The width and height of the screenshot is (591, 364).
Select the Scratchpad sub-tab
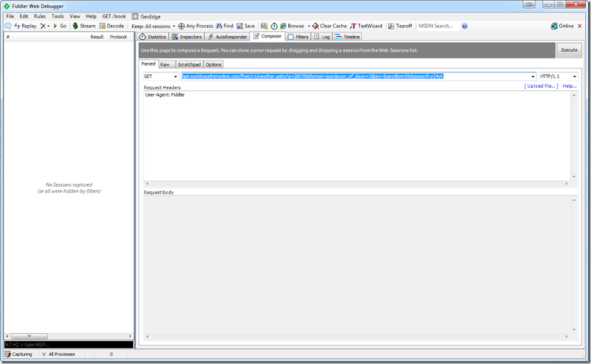coord(189,64)
